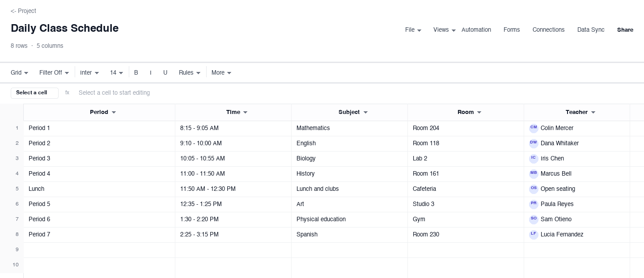Select the Period 7 cell
The image size is (644, 278).
tap(99, 235)
